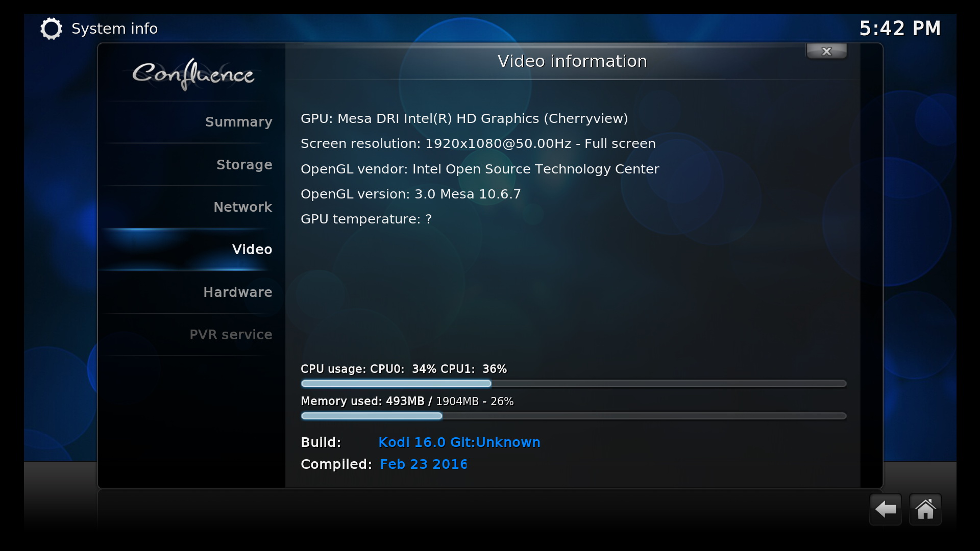The image size is (980, 551).
Task: Click the back arrow icon
Action: (886, 509)
